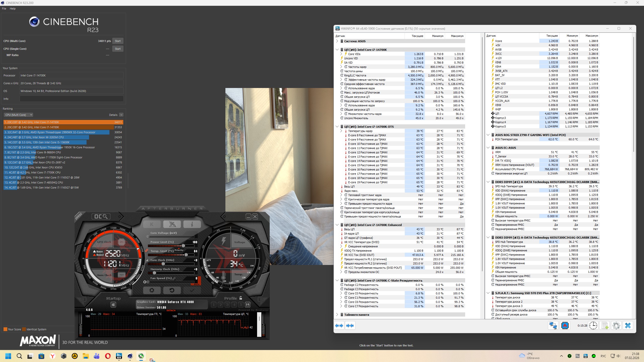Adjust the Power Limit slider handle

coord(183,246)
